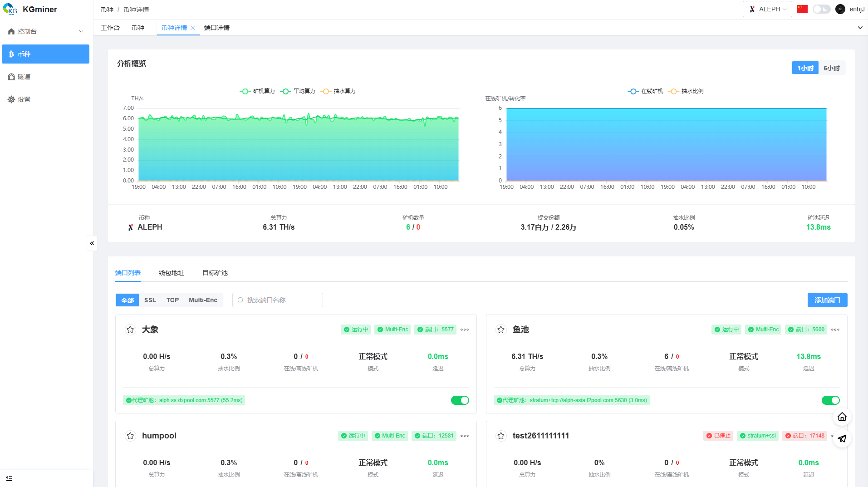Favorite the 鱼池 port card
The height and width of the screenshot is (487, 868).
tap(501, 330)
